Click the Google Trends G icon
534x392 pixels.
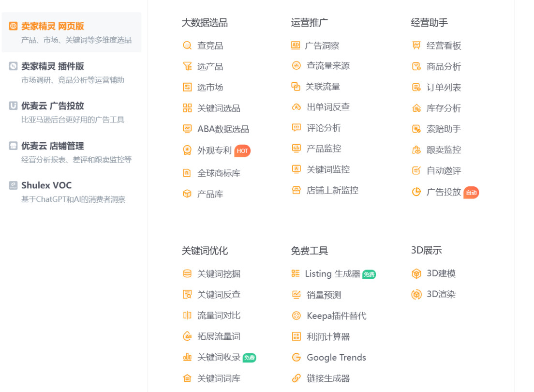tap(297, 357)
